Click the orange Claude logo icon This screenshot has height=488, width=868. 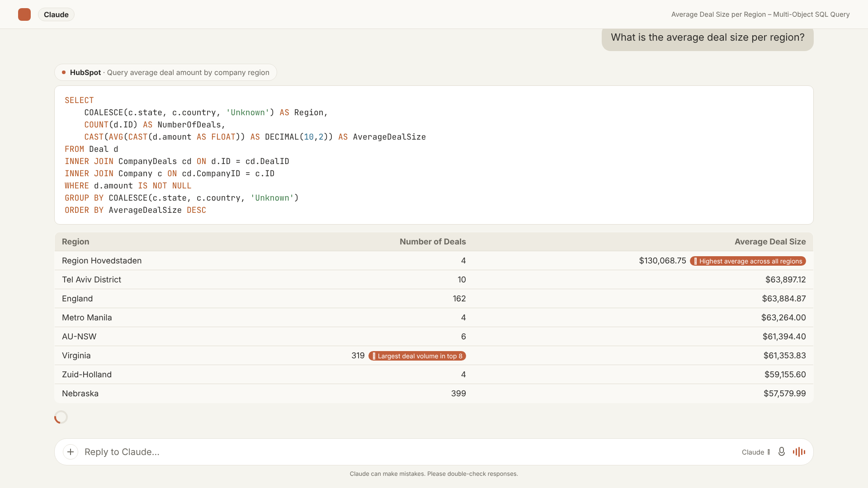click(x=24, y=14)
